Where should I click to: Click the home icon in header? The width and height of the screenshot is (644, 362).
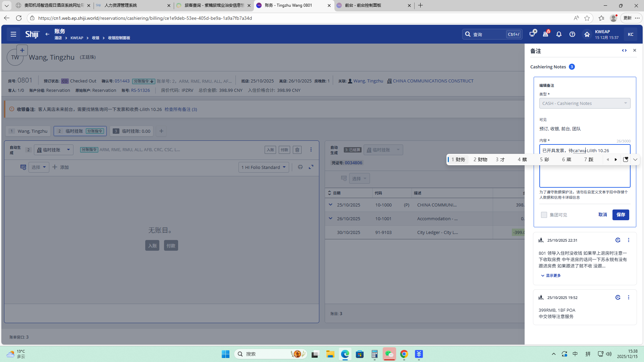(x=587, y=34)
